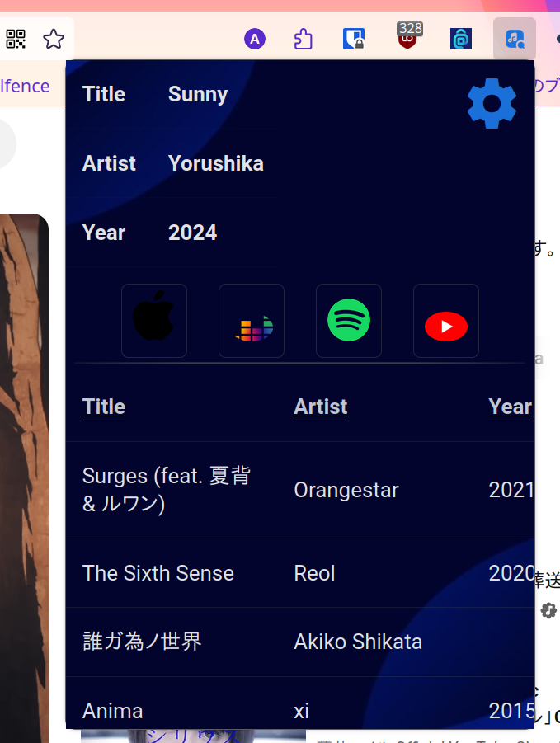Image resolution: width=560 pixels, height=743 pixels.
Task: Select the Surges by Orangestar history row
Action: (300, 490)
